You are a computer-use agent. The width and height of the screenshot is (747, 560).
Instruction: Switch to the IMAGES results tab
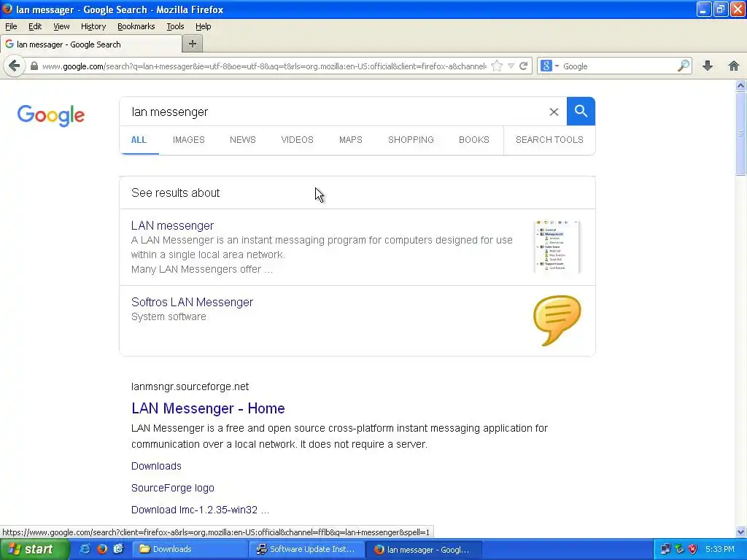point(189,139)
